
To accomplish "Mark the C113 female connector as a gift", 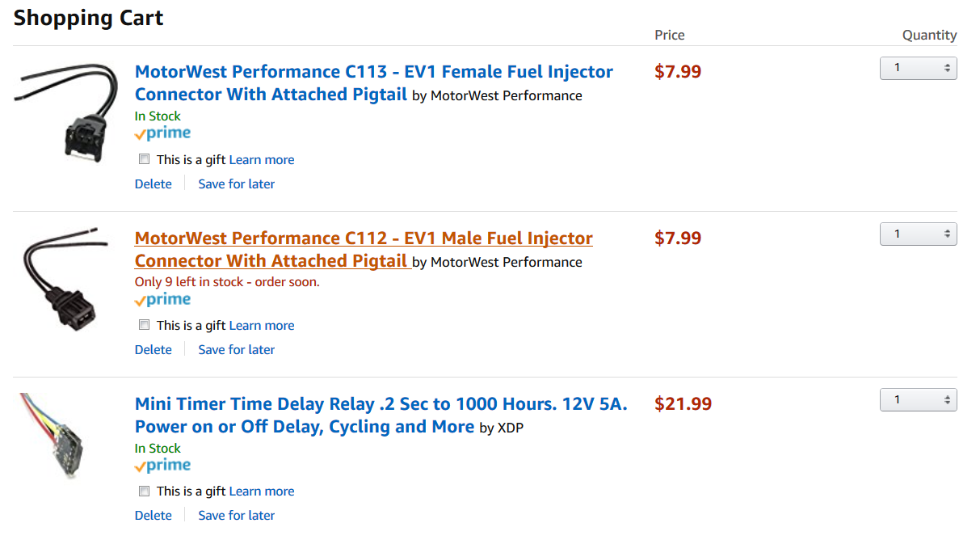I will (x=145, y=159).
